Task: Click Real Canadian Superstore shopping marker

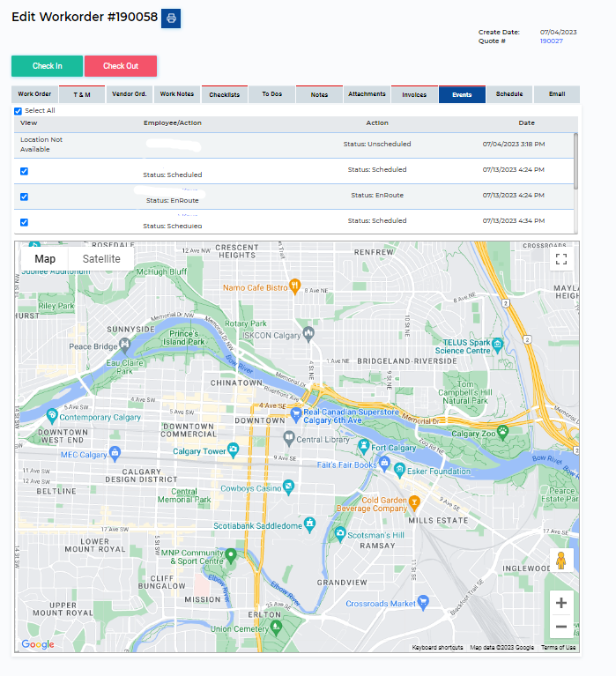Action: click(x=295, y=415)
